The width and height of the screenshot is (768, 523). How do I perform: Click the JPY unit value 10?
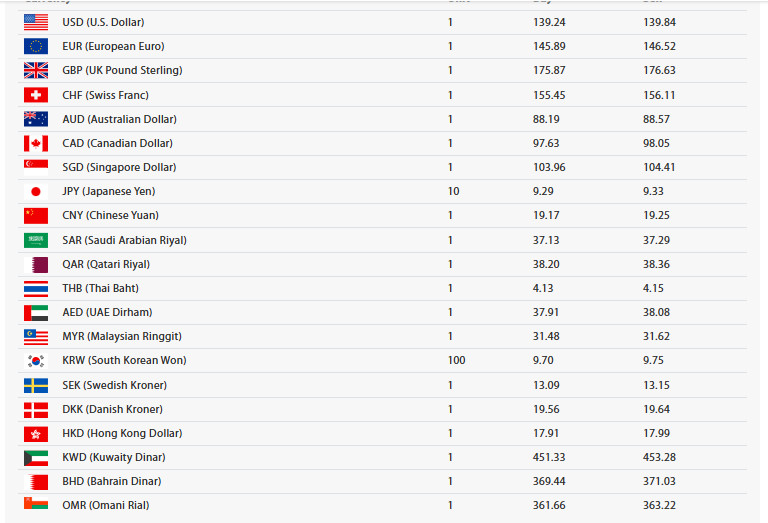pyautogui.click(x=453, y=191)
